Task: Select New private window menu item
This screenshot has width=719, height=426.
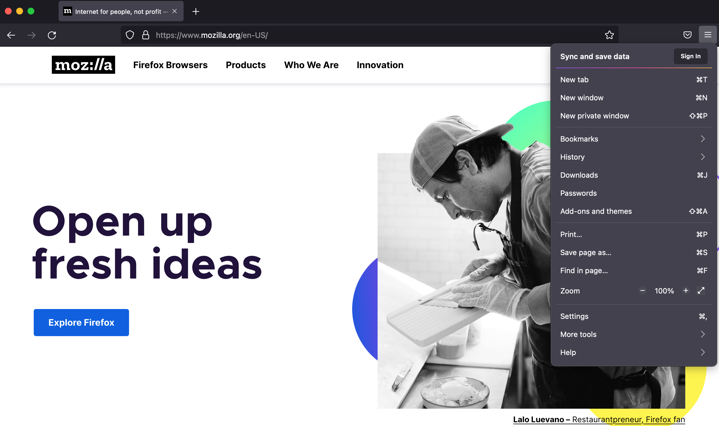Action: [633, 116]
